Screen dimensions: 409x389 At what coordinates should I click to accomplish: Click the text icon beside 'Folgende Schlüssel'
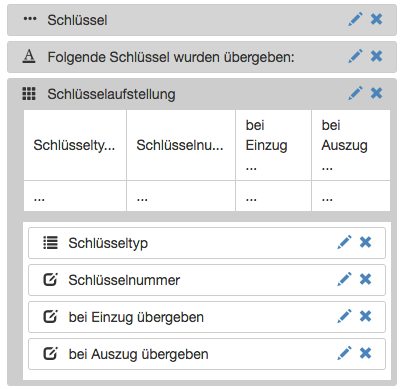(x=29, y=56)
